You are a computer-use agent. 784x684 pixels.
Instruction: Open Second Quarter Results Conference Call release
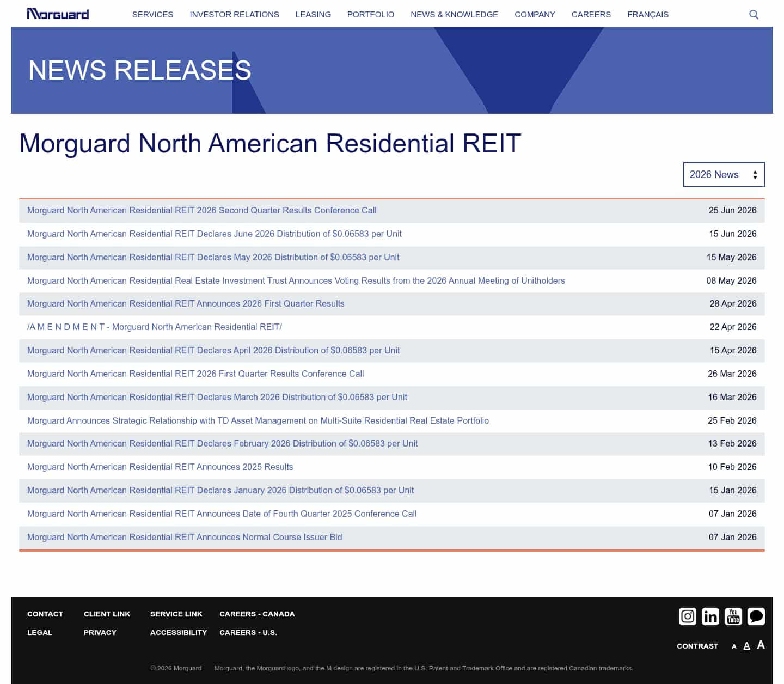tap(202, 210)
